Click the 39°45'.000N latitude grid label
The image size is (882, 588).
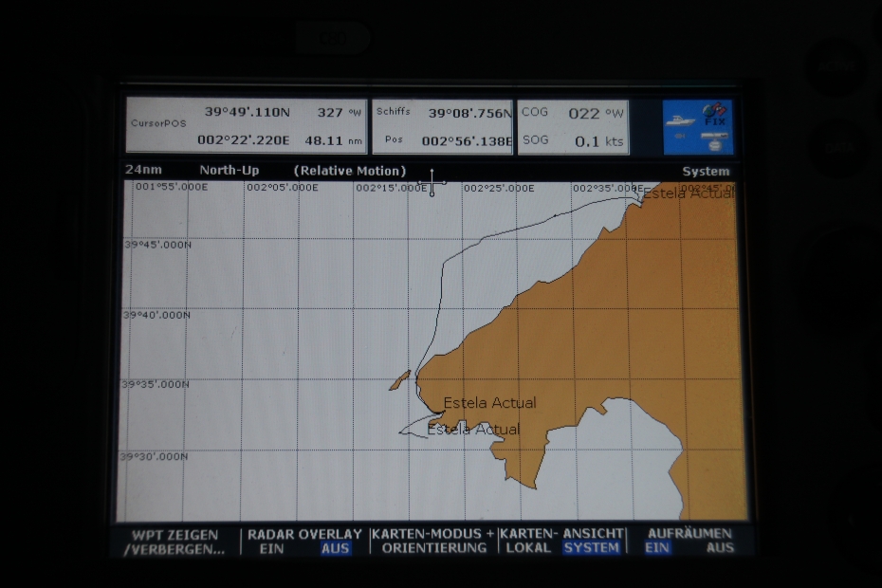158,245
